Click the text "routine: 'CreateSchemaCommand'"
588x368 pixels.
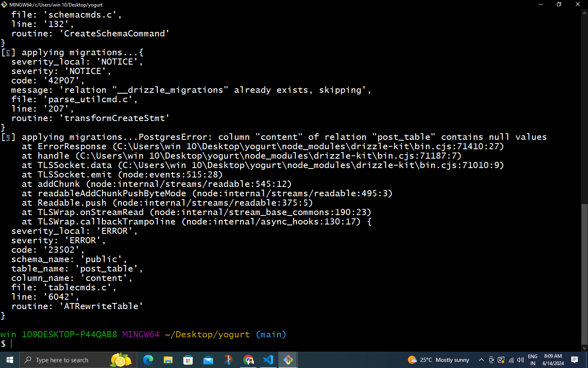click(90, 34)
